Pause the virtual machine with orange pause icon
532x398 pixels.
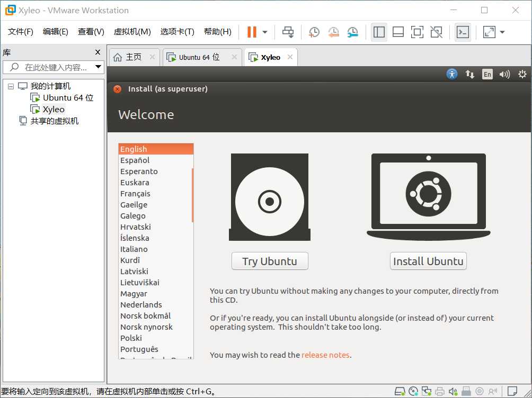pos(252,32)
